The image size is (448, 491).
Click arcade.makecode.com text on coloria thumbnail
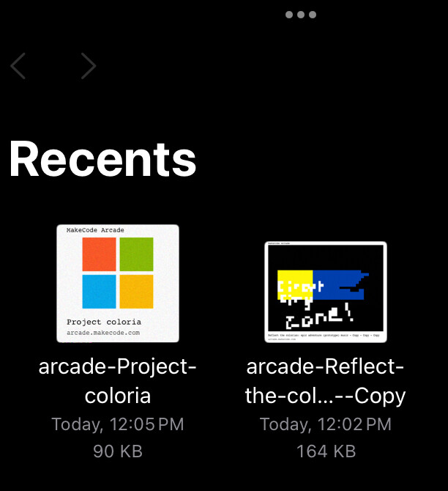click(x=103, y=333)
